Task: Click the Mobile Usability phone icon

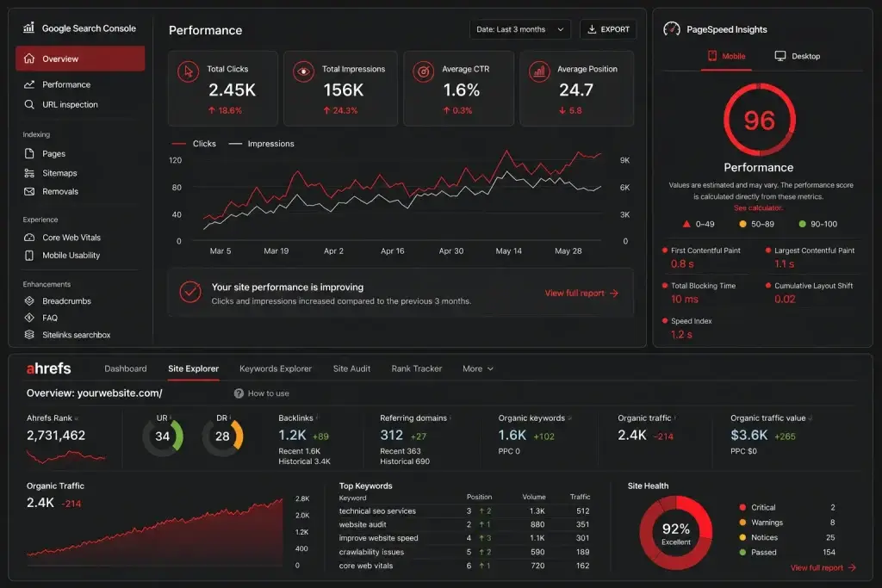Action: coord(29,255)
